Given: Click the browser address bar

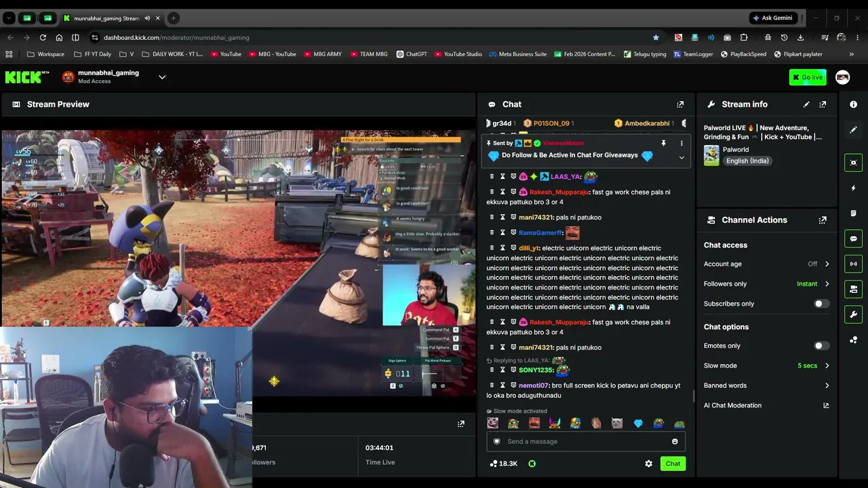Looking at the screenshot, I should pyautogui.click(x=373, y=37).
